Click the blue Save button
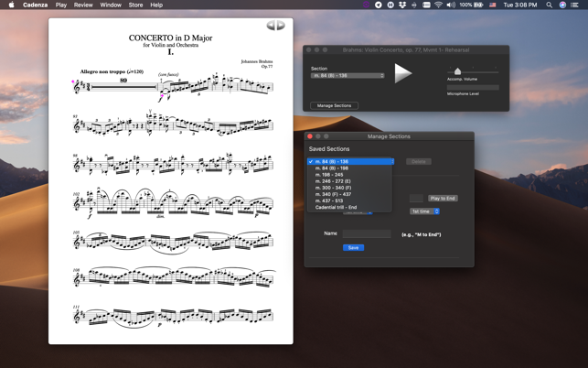The image size is (588, 368). click(353, 247)
